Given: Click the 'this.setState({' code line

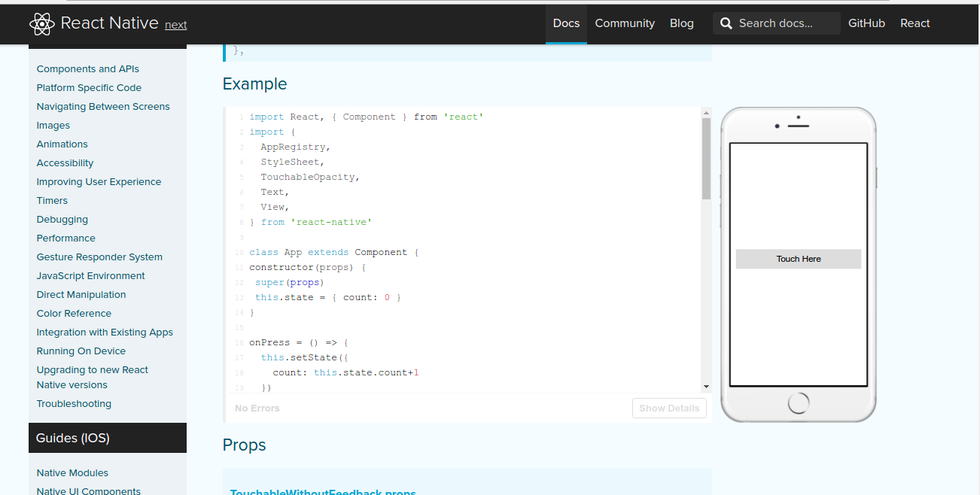Looking at the screenshot, I should tap(305, 358).
